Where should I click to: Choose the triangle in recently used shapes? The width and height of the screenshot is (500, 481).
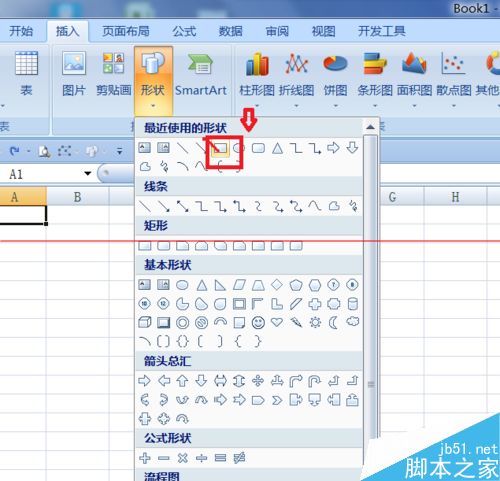(x=277, y=148)
